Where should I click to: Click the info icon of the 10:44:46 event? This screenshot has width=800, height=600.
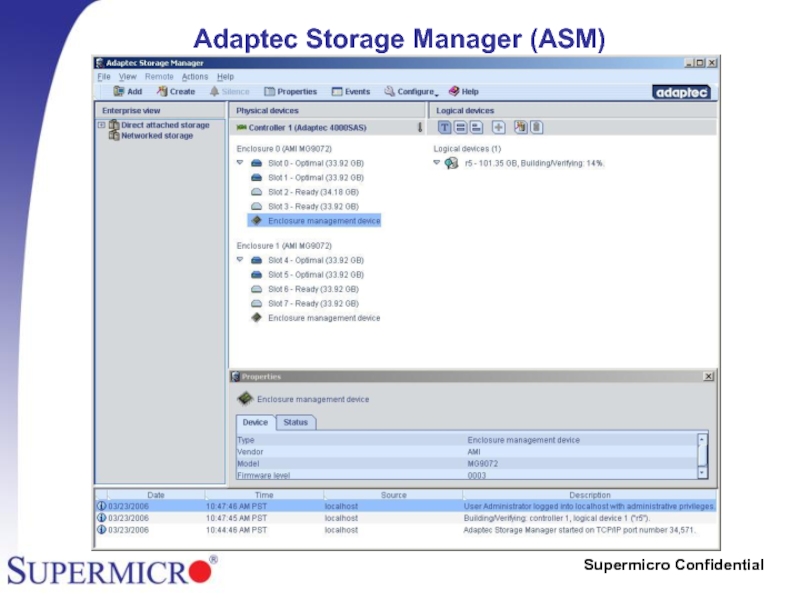click(x=102, y=530)
